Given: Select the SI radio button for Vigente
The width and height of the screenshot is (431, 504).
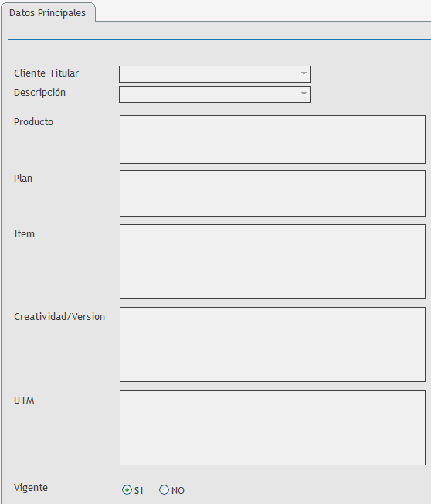Looking at the screenshot, I should (x=127, y=490).
